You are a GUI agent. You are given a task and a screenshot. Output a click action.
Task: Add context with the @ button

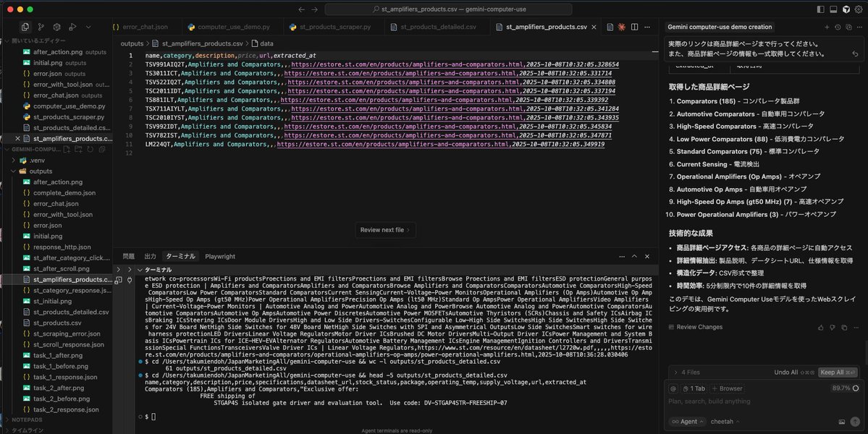[x=673, y=388]
